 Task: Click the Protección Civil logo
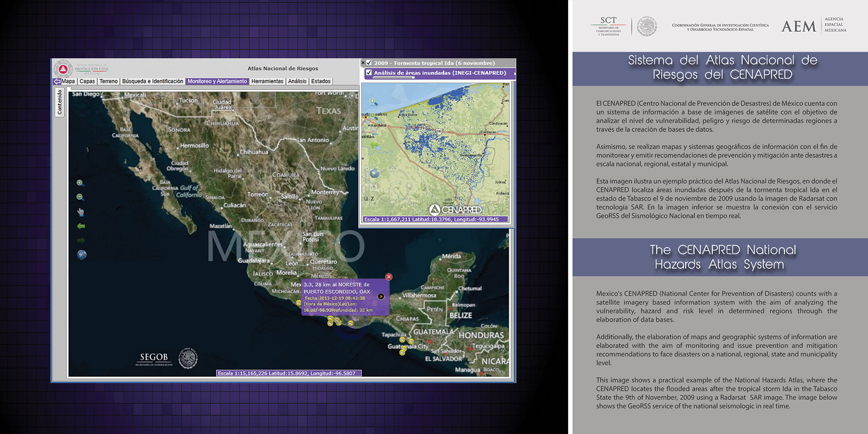pos(82,69)
